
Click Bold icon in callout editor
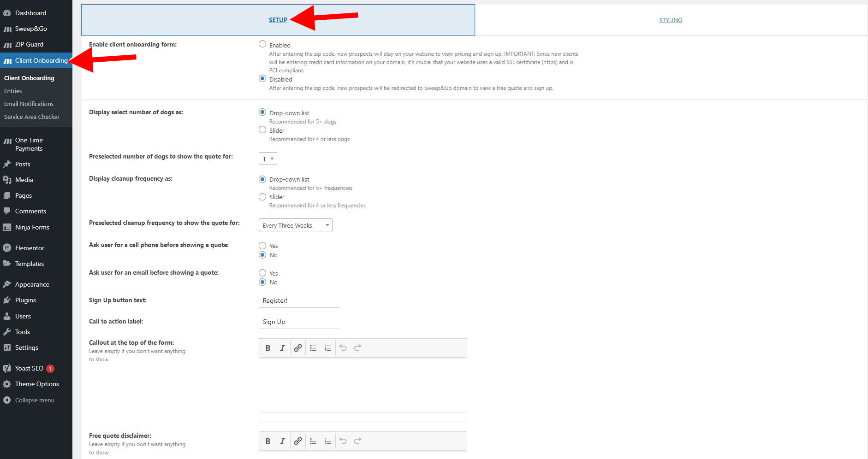coord(268,348)
